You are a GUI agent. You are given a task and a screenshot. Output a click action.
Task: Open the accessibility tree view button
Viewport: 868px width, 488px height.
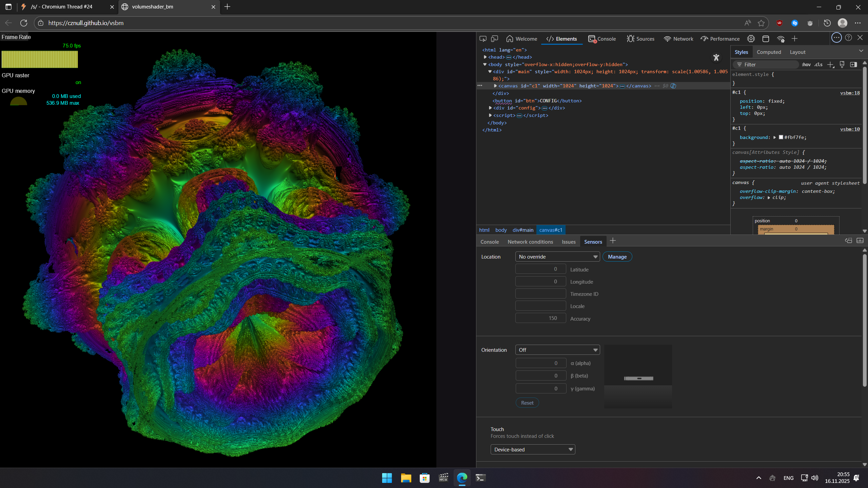(x=716, y=58)
